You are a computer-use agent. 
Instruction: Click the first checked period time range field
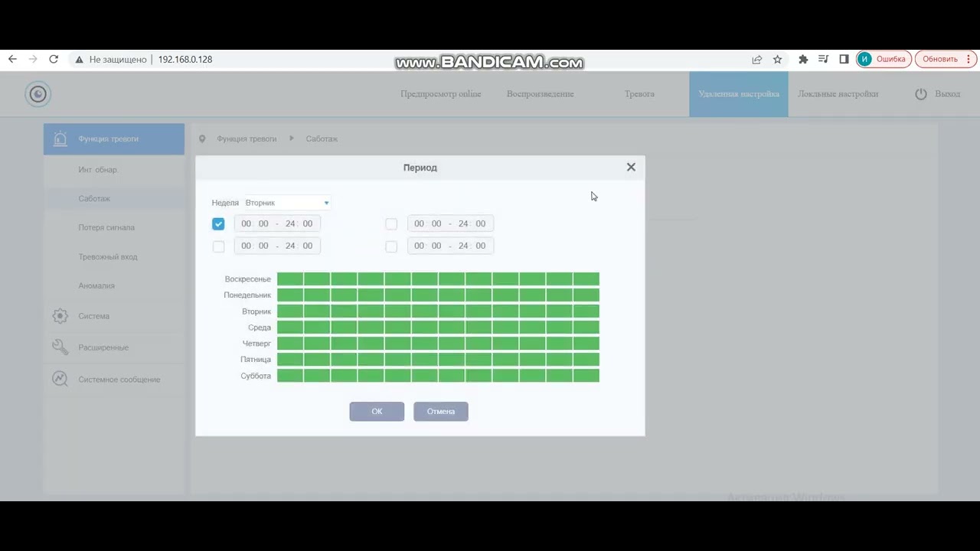[277, 223]
